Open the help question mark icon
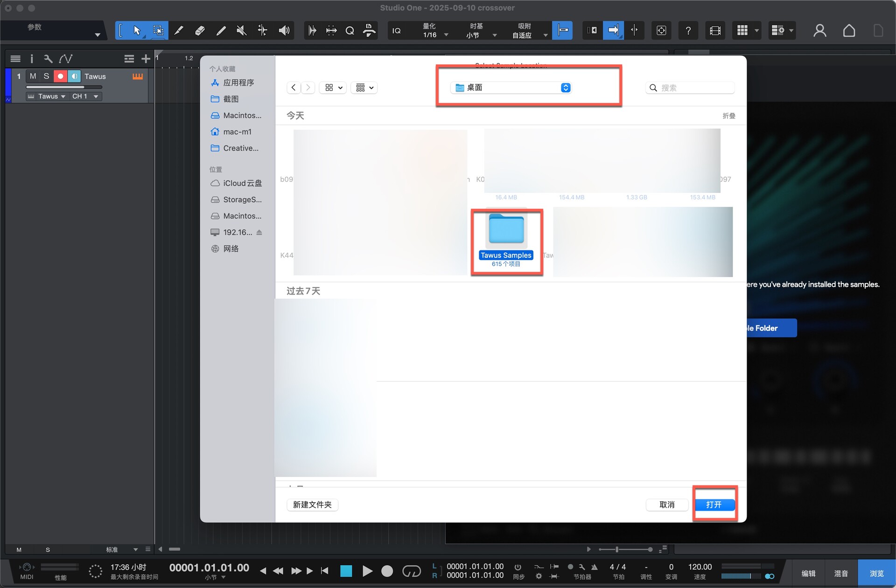896x588 pixels. click(x=688, y=31)
